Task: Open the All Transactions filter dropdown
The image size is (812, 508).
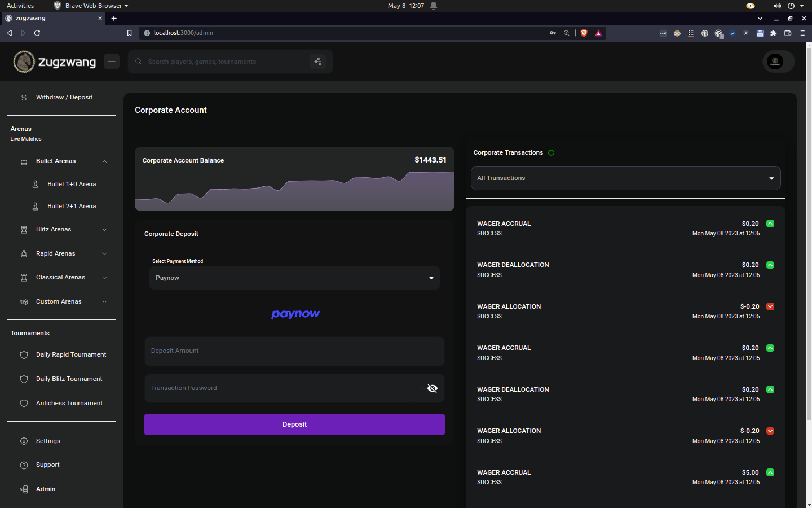Action: [626, 178]
